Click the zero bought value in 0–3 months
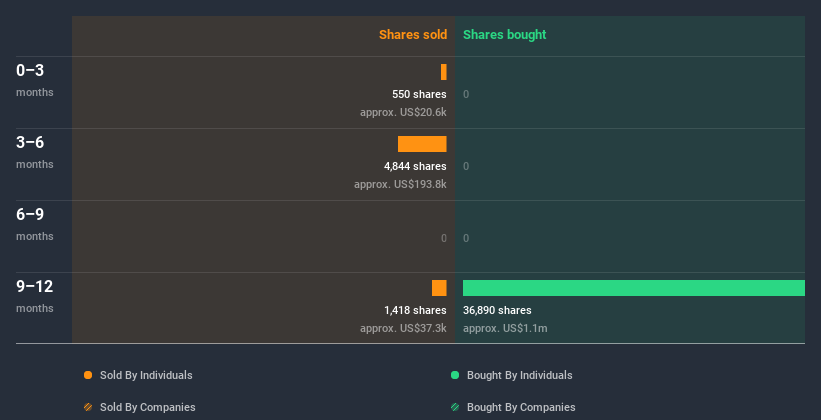This screenshot has width=821, height=420. [466, 94]
